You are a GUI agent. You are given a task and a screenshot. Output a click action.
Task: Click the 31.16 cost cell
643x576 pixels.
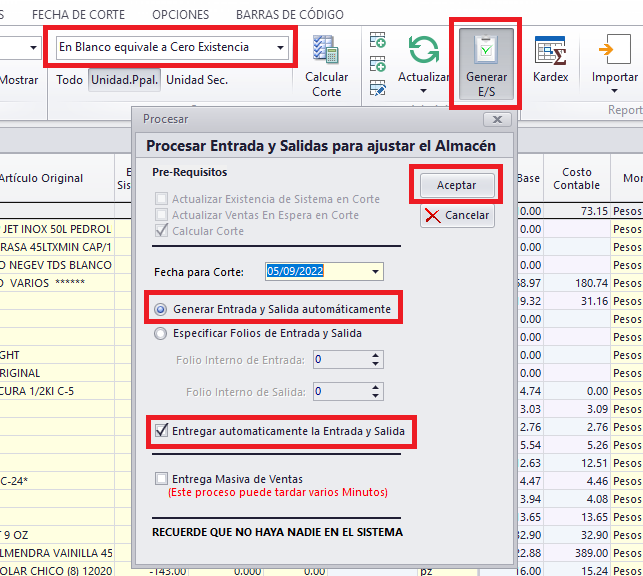[577, 301]
